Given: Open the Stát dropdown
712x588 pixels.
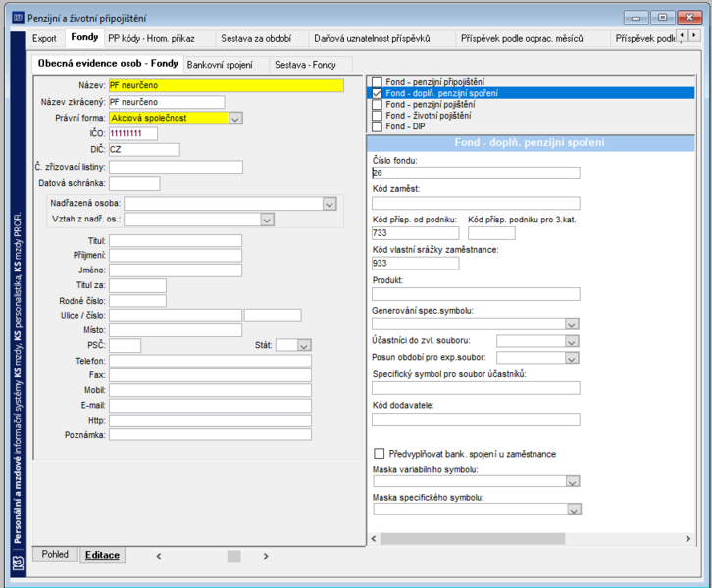Looking at the screenshot, I should tap(304, 345).
